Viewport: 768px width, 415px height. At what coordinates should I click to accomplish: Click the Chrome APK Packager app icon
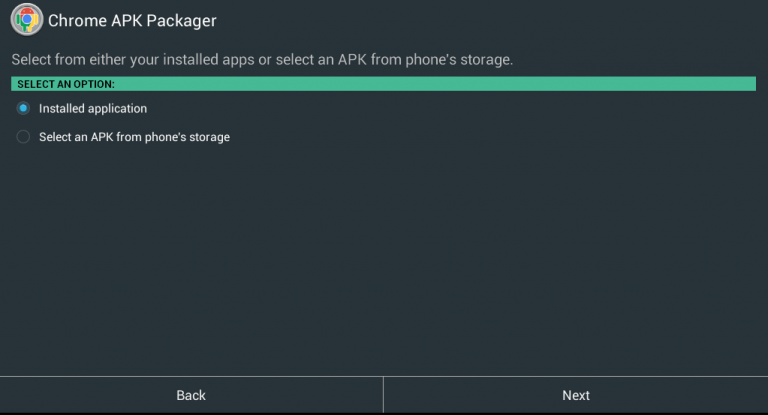tap(27, 20)
